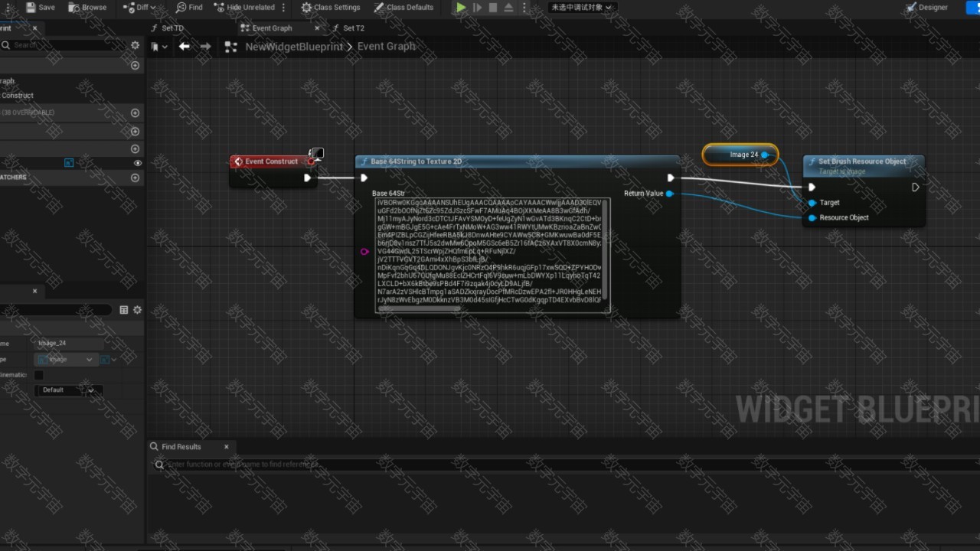Select Base 64String to Texture 2D node header
Image resolution: width=980 pixels, height=551 pixels.
pos(517,161)
